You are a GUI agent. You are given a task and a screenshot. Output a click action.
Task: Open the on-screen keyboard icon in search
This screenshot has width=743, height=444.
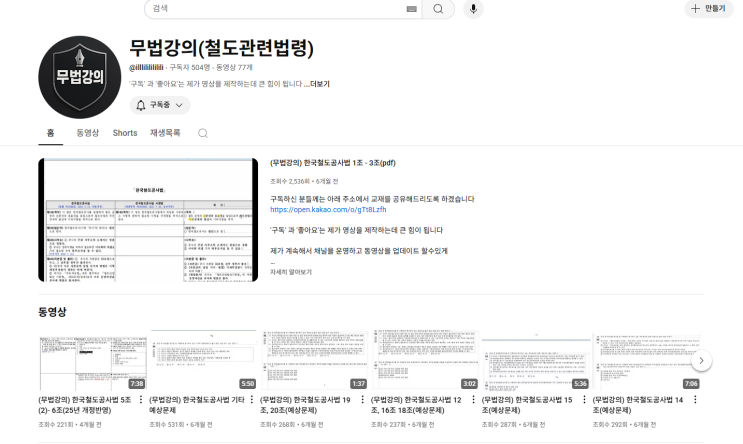pyautogui.click(x=412, y=9)
